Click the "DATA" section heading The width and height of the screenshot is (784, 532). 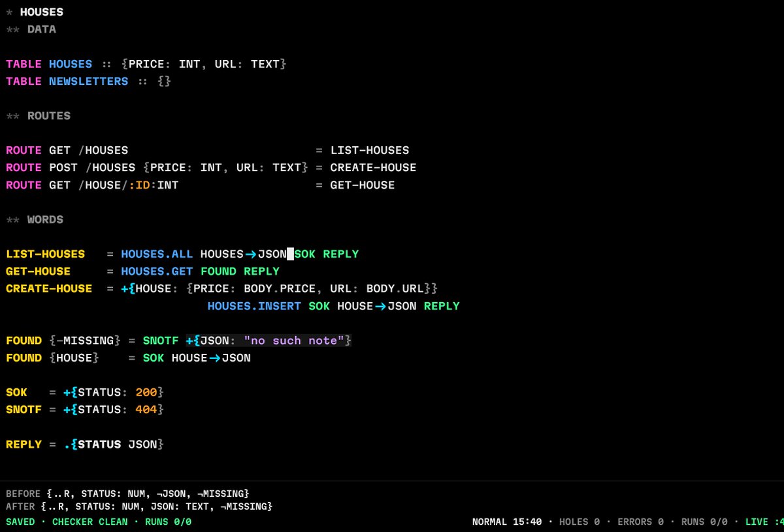(42, 29)
